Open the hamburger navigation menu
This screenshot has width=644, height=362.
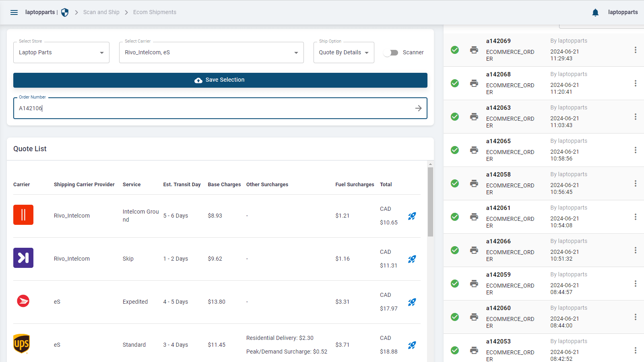tap(14, 12)
